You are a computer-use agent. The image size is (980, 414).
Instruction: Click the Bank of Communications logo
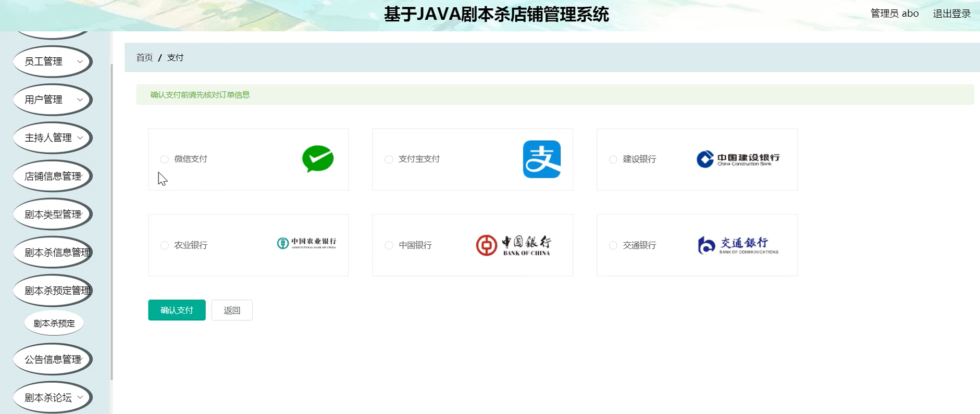(738, 245)
